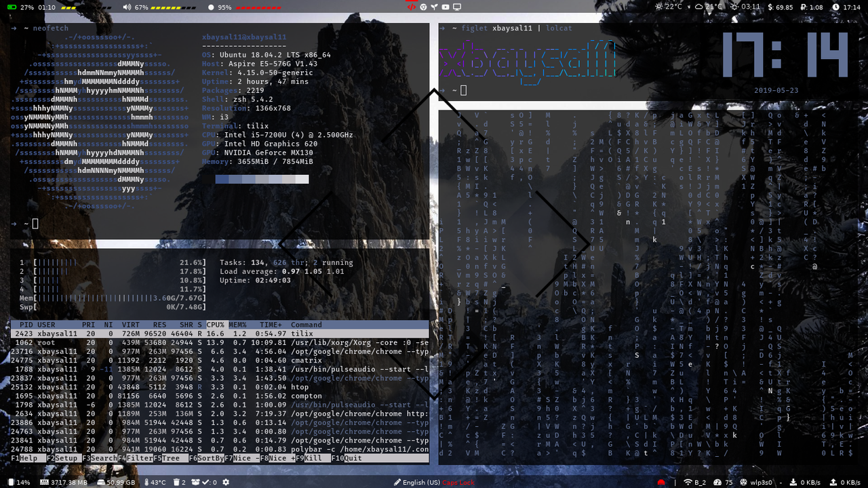The height and width of the screenshot is (488, 868).
Task: Click the sunrise icon beside 03:11
Action: point(734,7)
